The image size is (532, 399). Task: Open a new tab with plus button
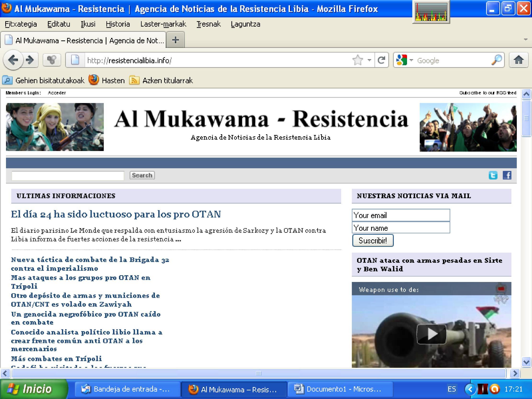[175, 40]
